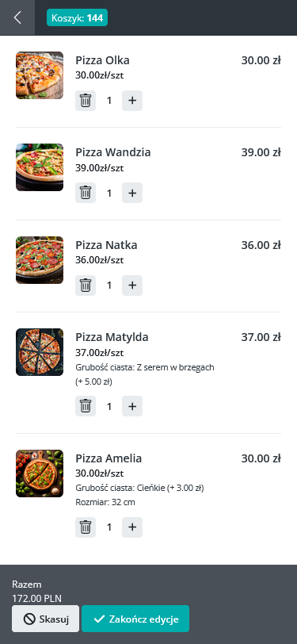Viewport: 297px width, 644px height.
Task: Add another Pizza Matylda with plus
Action: coord(132,406)
